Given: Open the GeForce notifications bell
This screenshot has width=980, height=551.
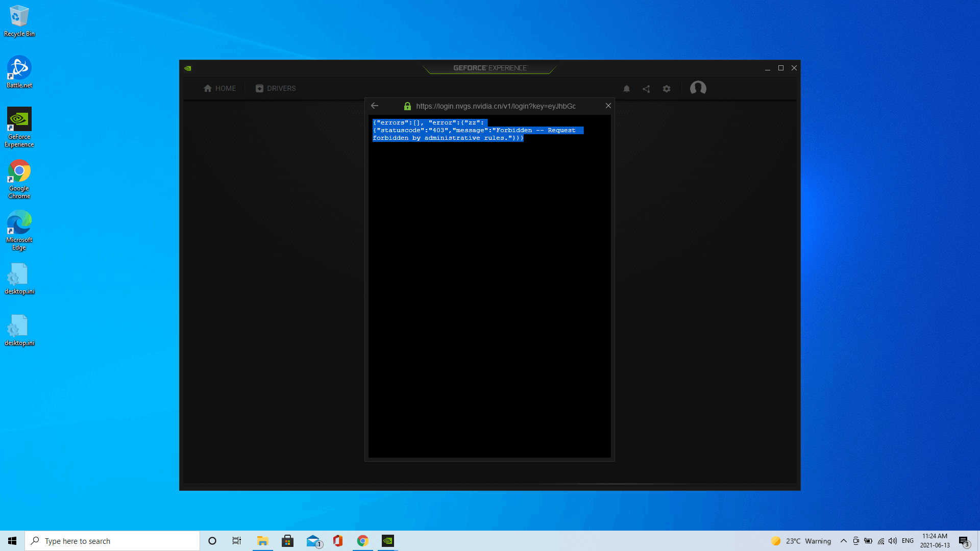Looking at the screenshot, I should coord(626,89).
